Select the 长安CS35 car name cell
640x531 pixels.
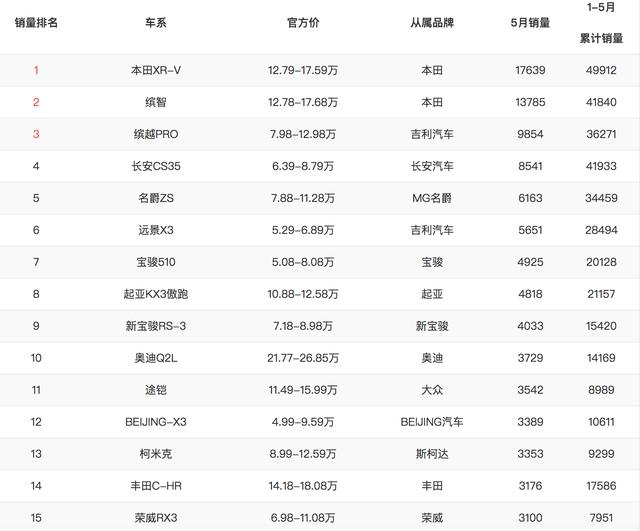156,166
